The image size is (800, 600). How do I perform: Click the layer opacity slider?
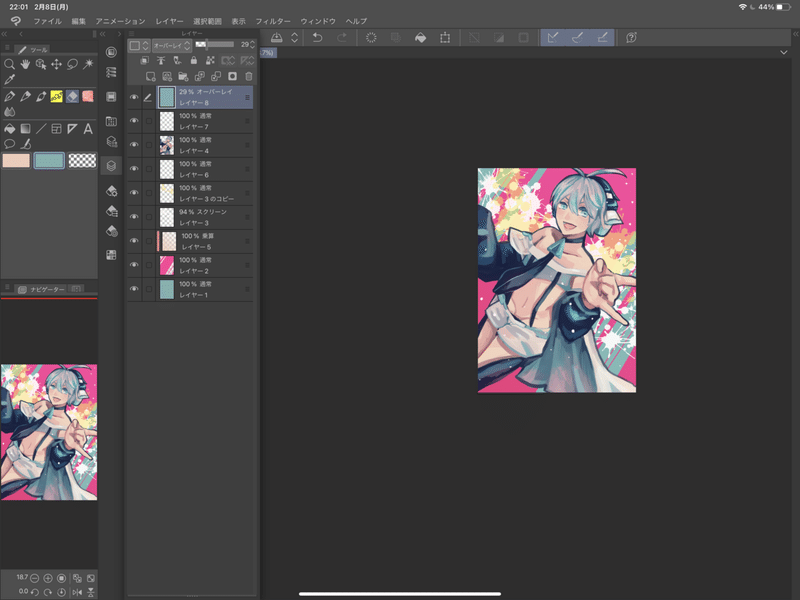click(214, 45)
